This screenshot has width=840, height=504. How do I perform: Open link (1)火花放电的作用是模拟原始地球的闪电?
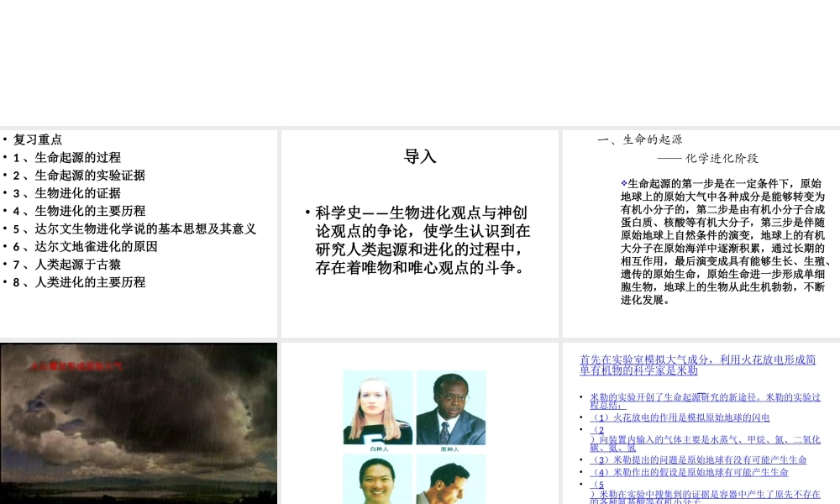(680, 417)
